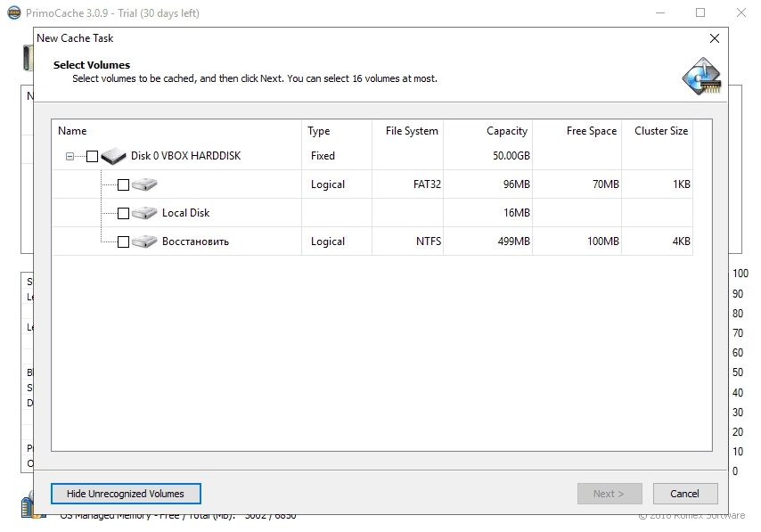Sort by the Type column header
Viewport: 761px width, 532px height.
(x=337, y=131)
